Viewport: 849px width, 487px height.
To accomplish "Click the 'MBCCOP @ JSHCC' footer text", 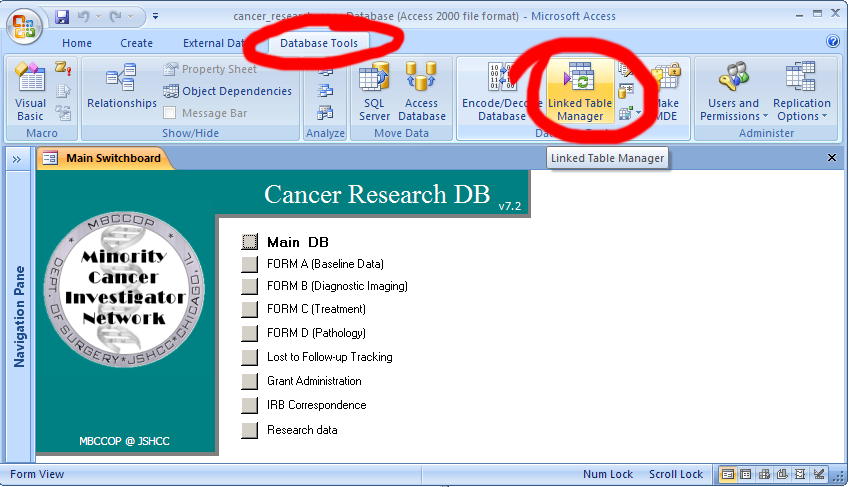I will point(124,441).
